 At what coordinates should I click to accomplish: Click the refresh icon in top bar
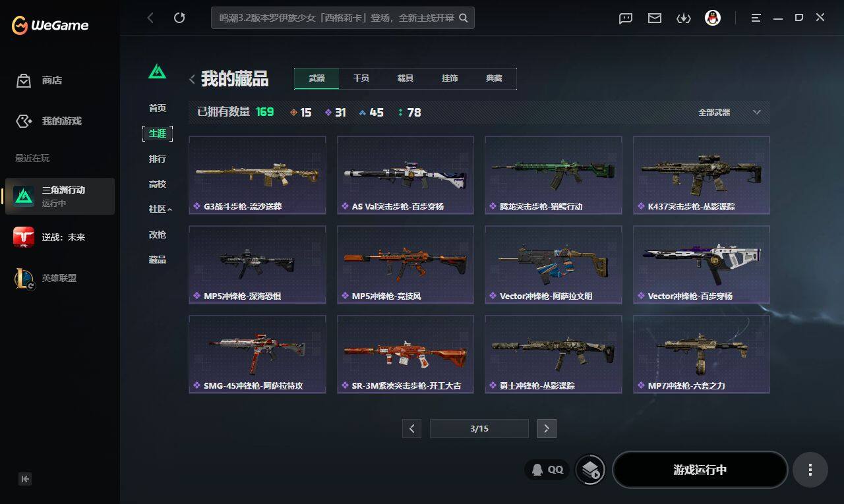(x=179, y=18)
